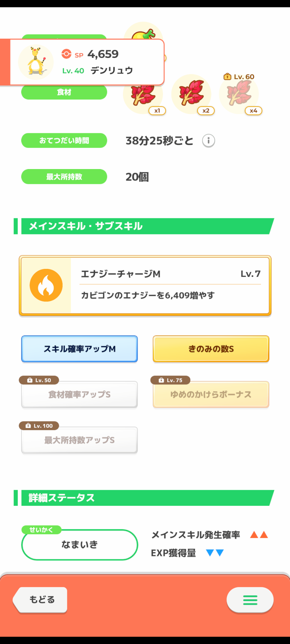Tap the 食材 green label

pyautogui.click(x=64, y=92)
